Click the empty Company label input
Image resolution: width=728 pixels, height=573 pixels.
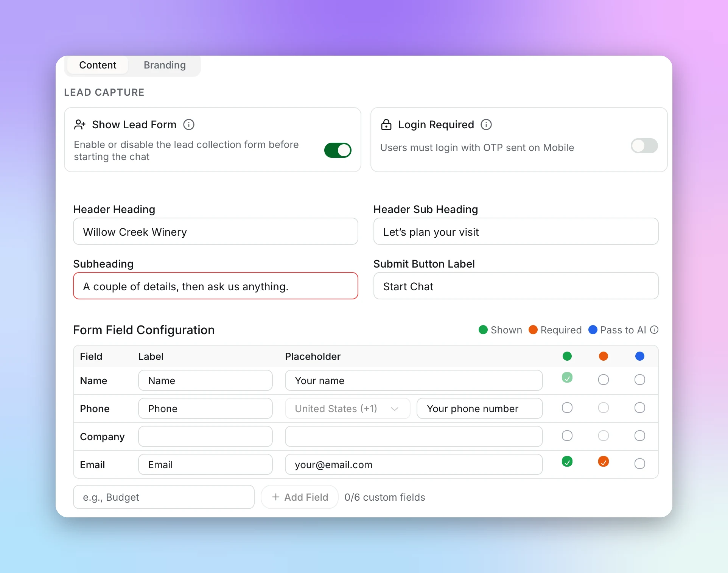click(x=205, y=436)
